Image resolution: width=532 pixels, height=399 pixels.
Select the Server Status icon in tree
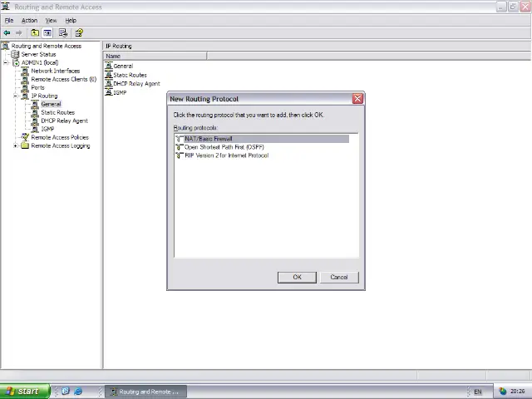[15, 54]
